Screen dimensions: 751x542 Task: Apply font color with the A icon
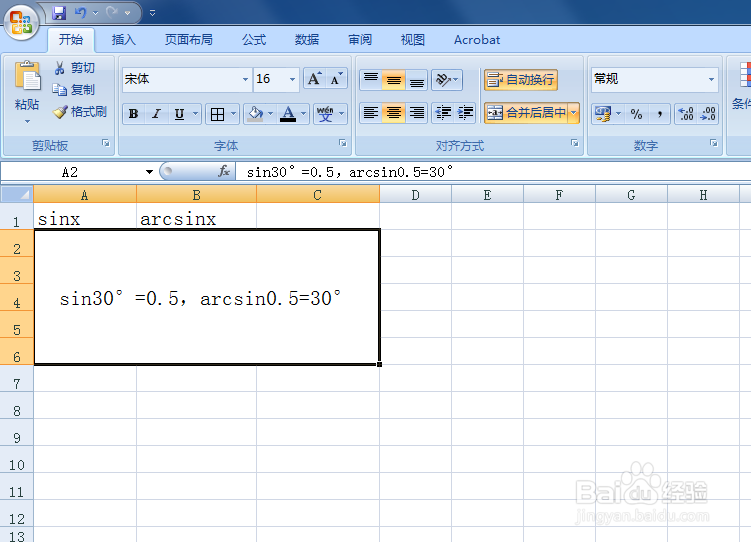point(288,114)
